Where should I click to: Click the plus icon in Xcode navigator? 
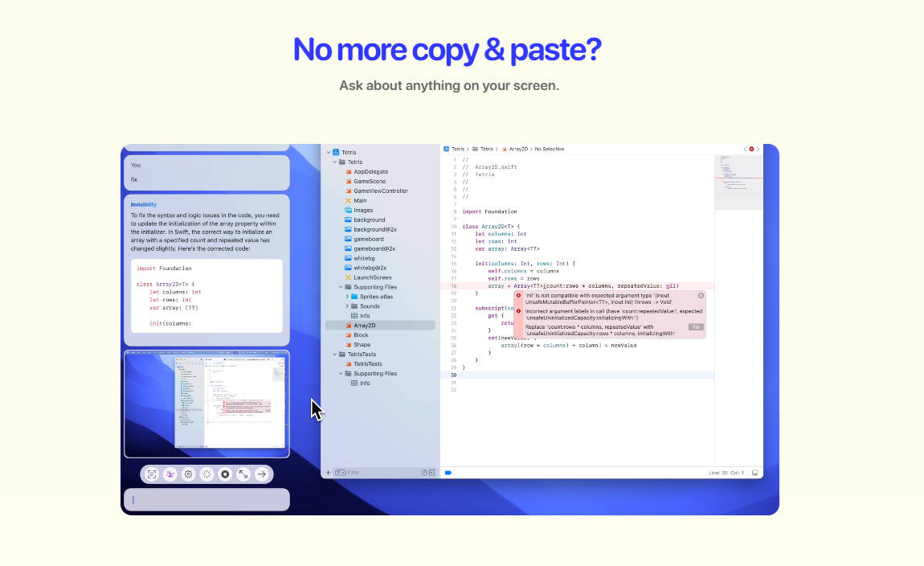point(328,473)
